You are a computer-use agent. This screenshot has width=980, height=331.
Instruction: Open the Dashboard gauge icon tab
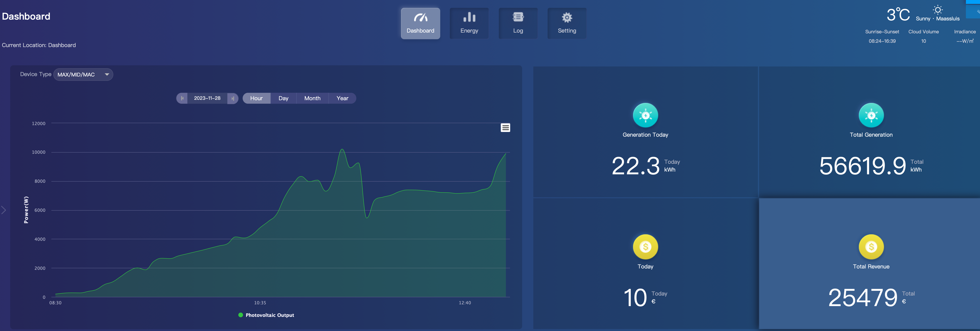pyautogui.click(x=420, y=23)
